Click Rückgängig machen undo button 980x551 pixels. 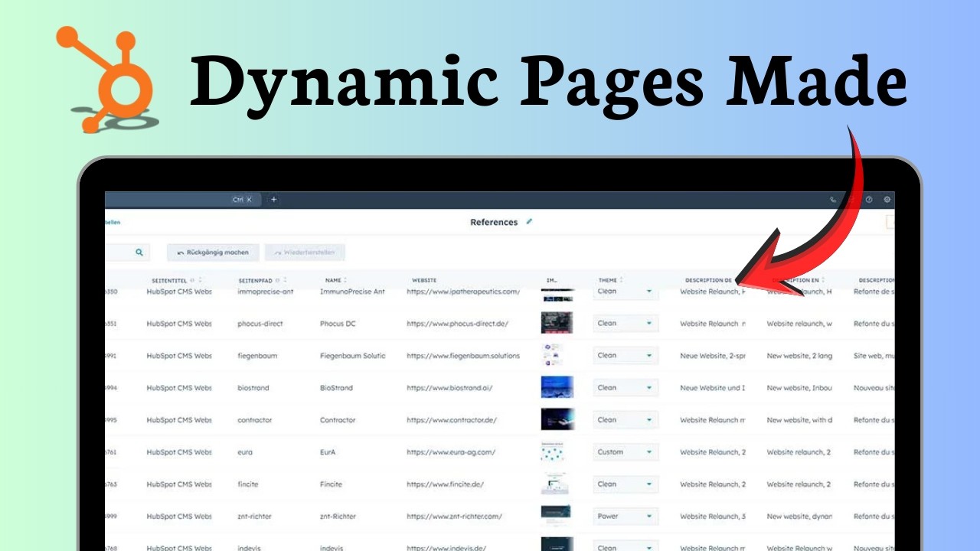point(213,252)
